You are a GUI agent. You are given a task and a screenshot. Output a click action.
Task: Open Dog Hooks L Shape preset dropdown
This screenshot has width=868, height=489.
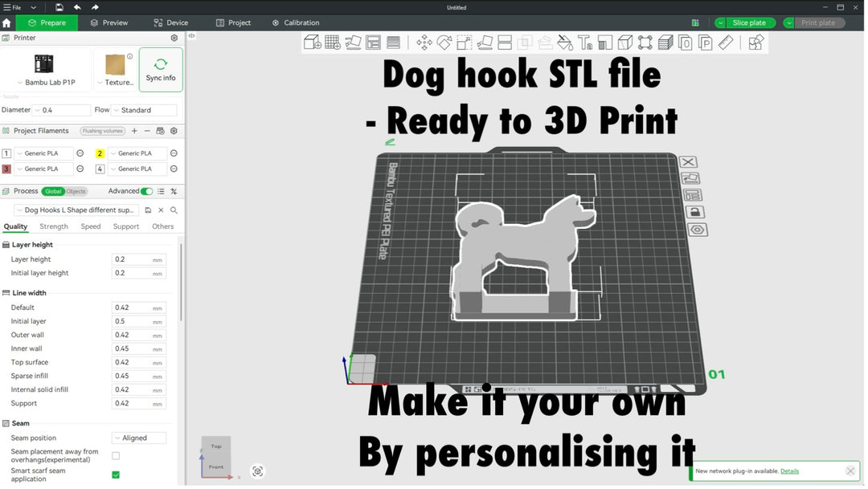click(76, 210)
